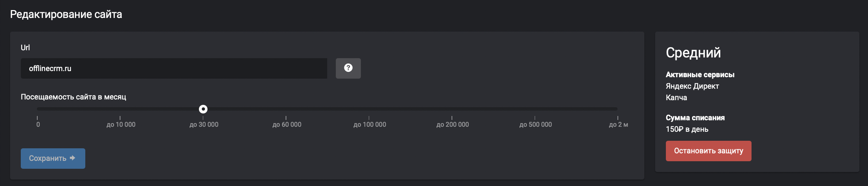Focus the Url field with offlinecrm.ru
868x186 pixels.
click(174, 69)
